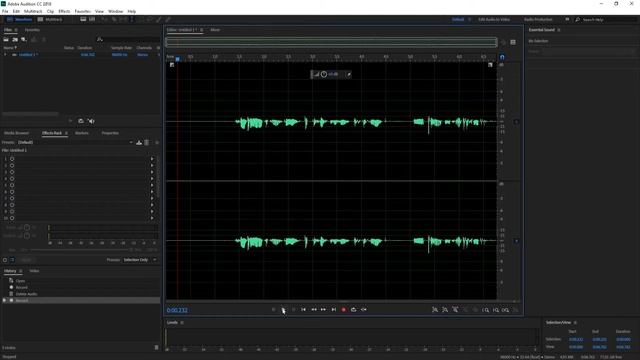Screen dimensions: 640x360
Task: Toggle power for effect slot 10
Action: pos(12,218)
